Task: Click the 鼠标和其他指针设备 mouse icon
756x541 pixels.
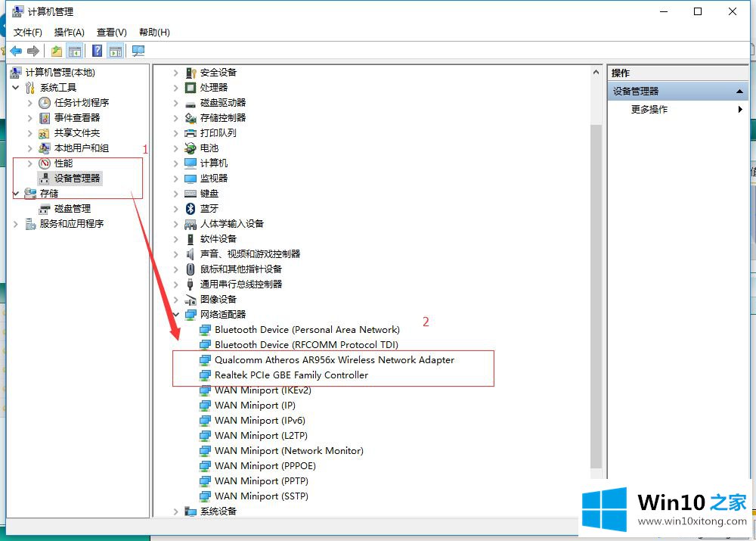Action: pyautogui.click(x=191, y=269)
